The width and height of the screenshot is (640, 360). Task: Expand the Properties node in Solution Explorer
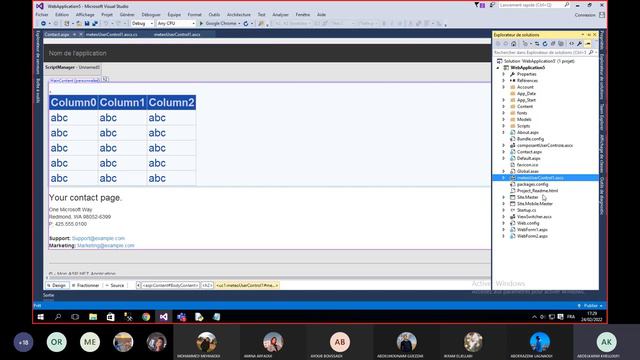tap(503, 74)
